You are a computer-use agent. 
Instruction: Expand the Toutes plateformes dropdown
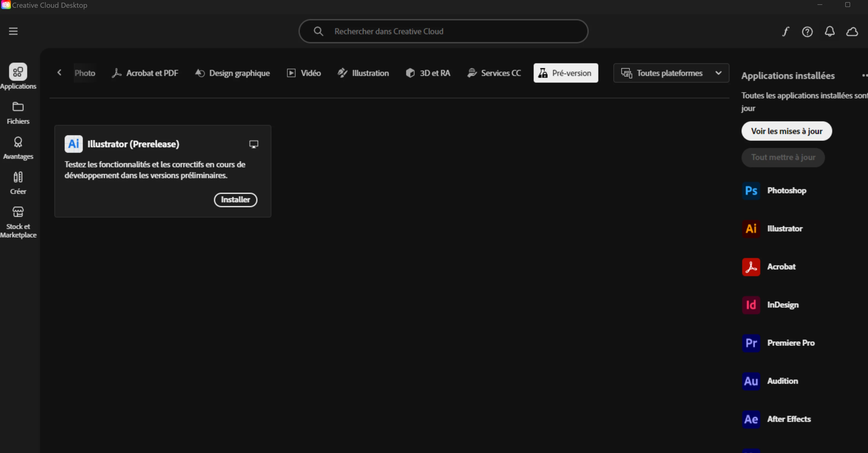[671, 73]
